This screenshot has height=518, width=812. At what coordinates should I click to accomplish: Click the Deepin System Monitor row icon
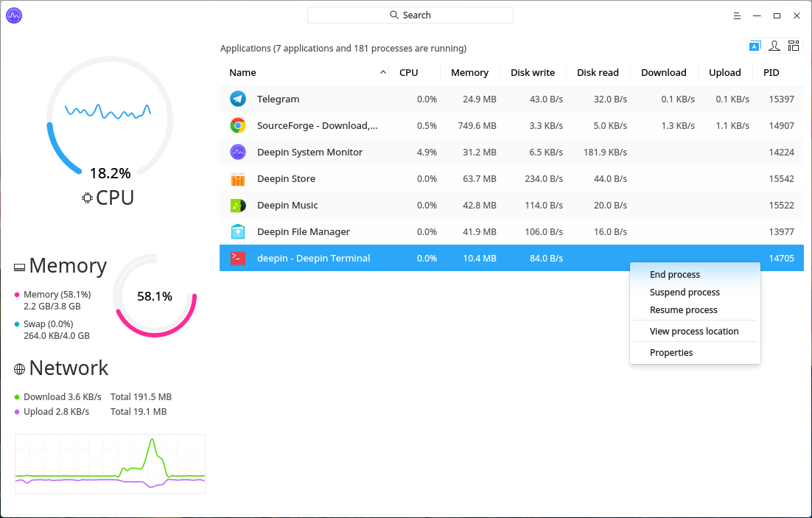pos(238,152)
